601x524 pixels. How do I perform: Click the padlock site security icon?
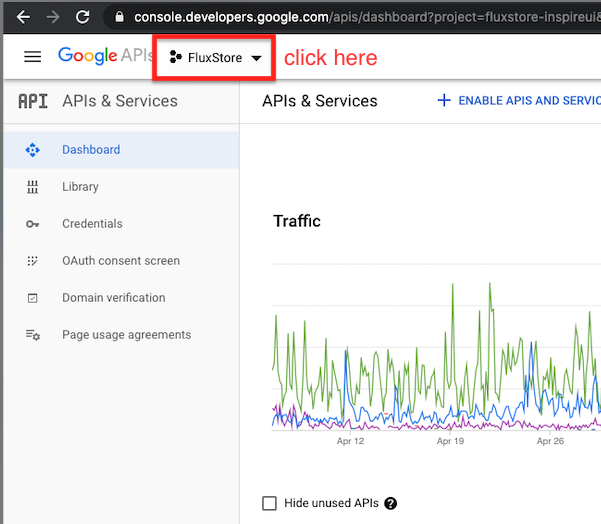click(120, 16)
